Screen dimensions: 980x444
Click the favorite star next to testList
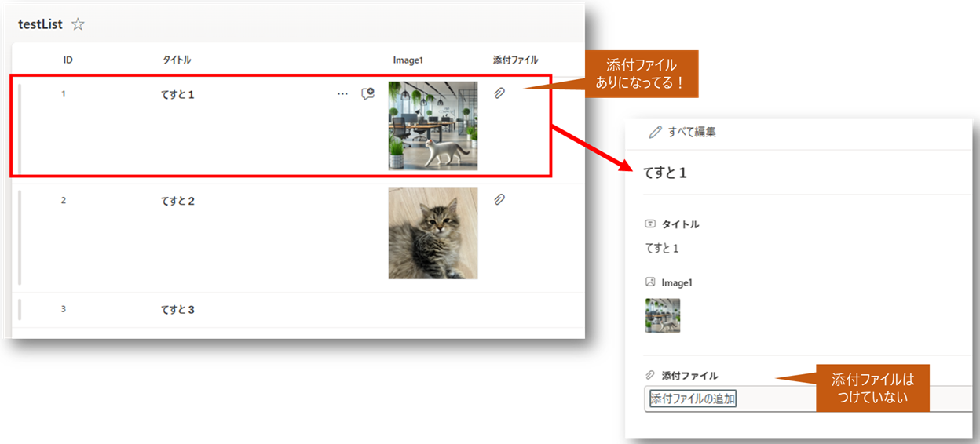[x=78, y=24]
